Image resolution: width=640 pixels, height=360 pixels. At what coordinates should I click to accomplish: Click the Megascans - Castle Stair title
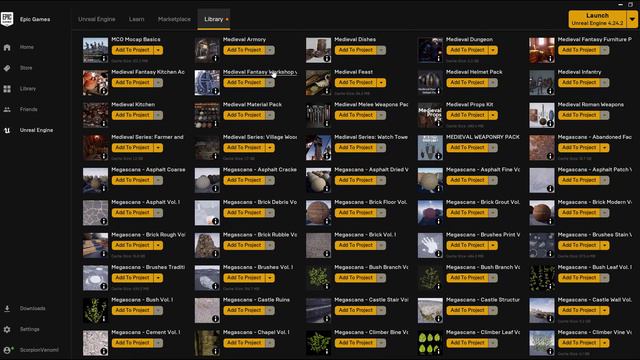pyautogui.click(x=371, y=300)
